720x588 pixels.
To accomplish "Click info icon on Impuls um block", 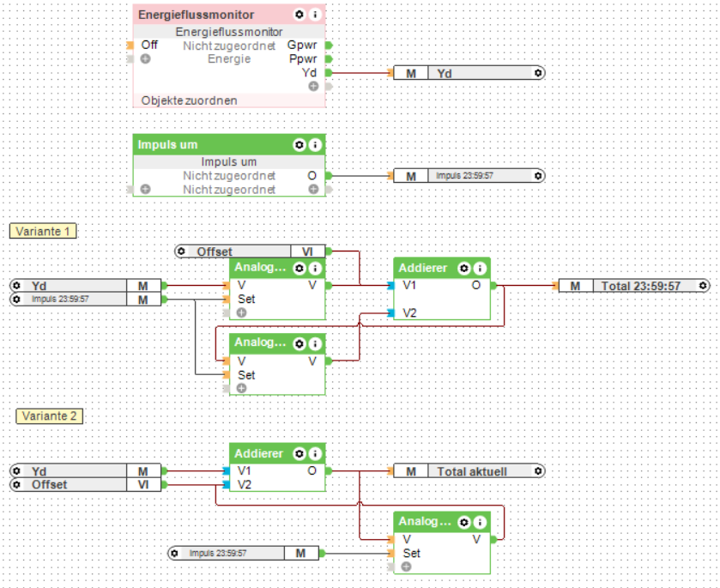I will click(x=315, y=145).
